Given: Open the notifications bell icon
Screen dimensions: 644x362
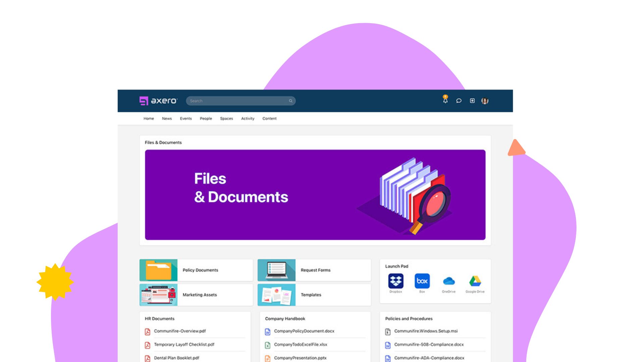Looking at the screenshot, I should [445, 101].
